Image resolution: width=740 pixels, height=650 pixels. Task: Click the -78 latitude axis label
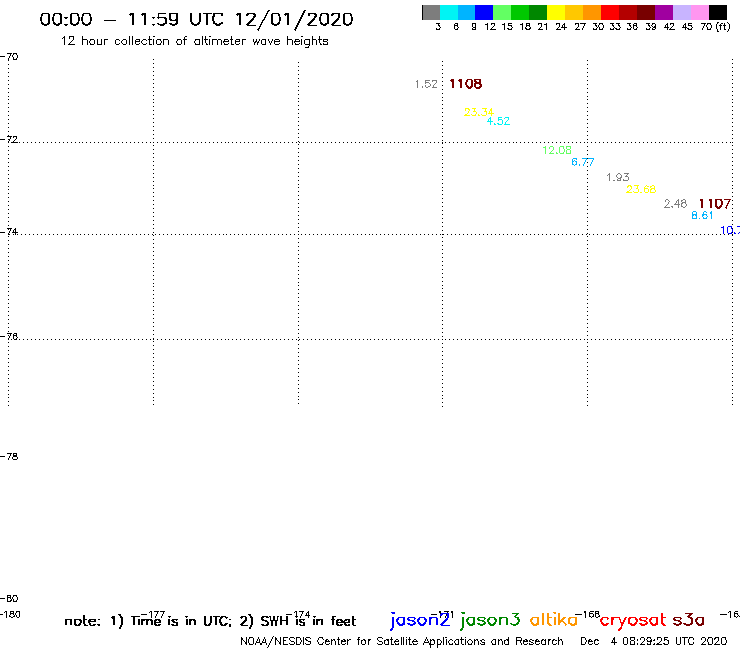pos(9,456)
